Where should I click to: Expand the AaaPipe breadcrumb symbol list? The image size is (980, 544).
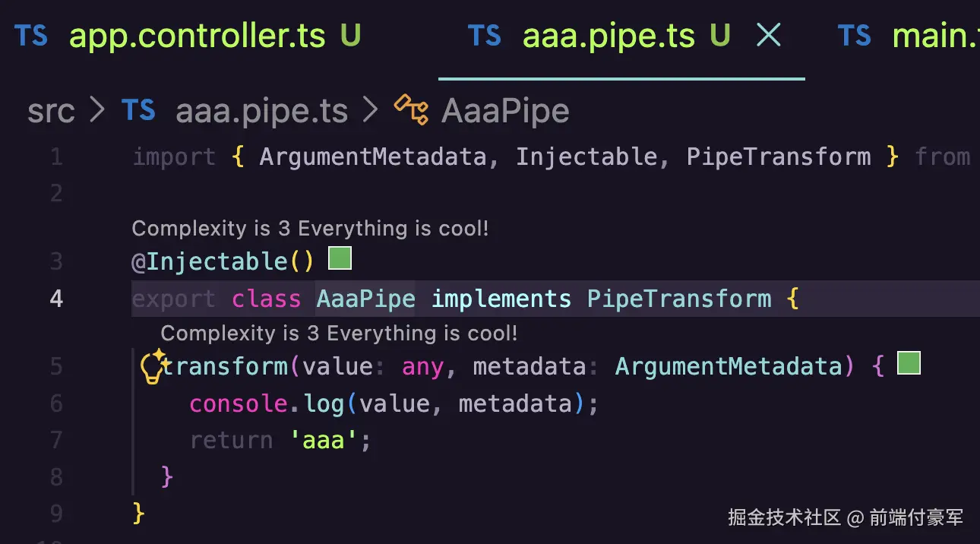coord(505,112)
